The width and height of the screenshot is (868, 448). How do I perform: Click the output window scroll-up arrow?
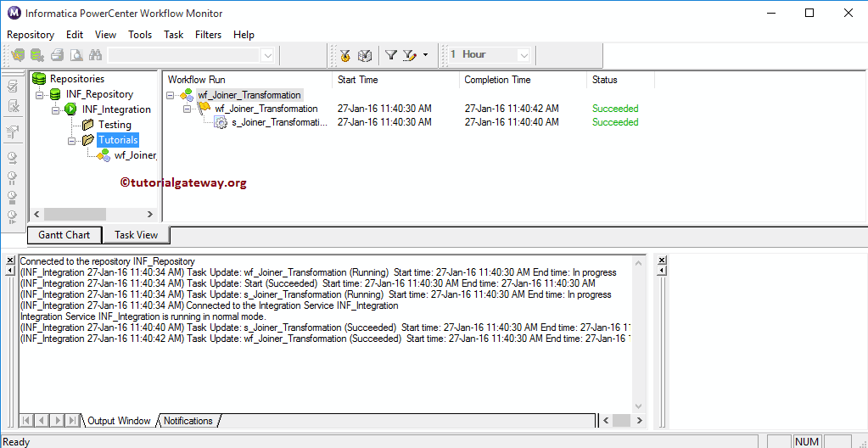tap(638, 262)
